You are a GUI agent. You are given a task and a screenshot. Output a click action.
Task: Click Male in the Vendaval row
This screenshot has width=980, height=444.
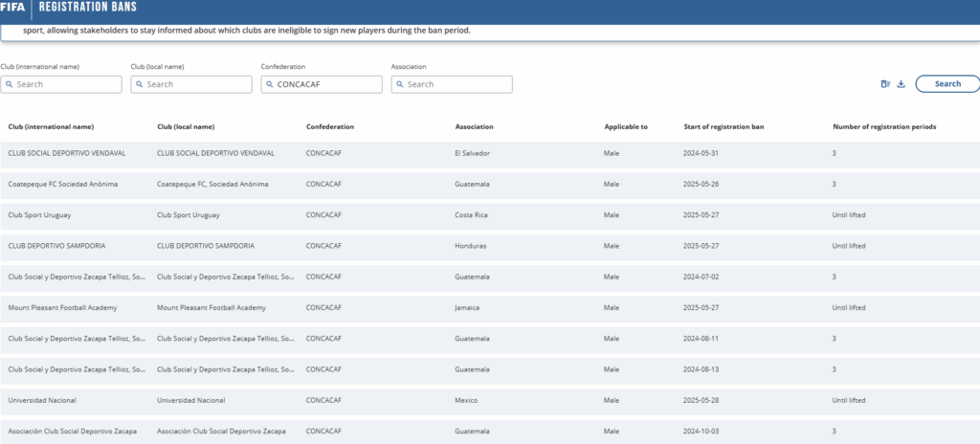(x=612, y=153)
